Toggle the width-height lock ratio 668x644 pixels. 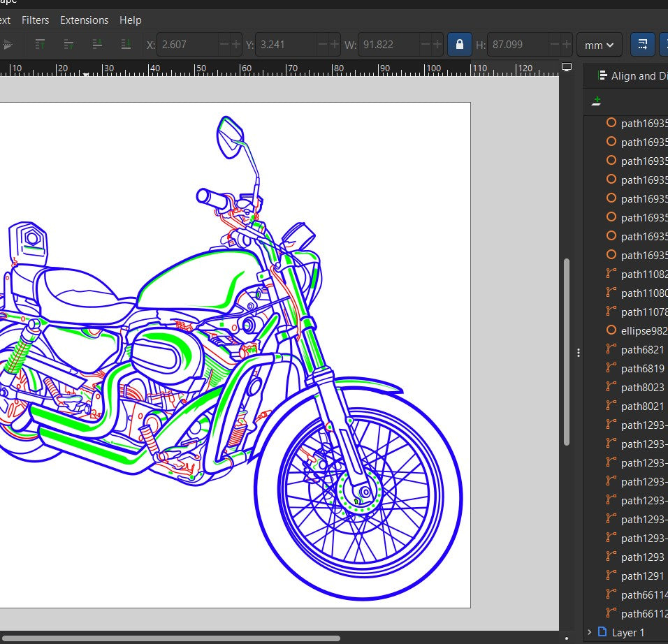click(x=459, y=44)
